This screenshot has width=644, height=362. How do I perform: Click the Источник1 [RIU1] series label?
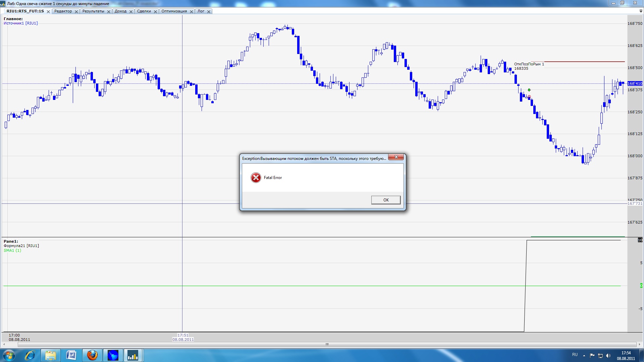click(x=20, y=23)
